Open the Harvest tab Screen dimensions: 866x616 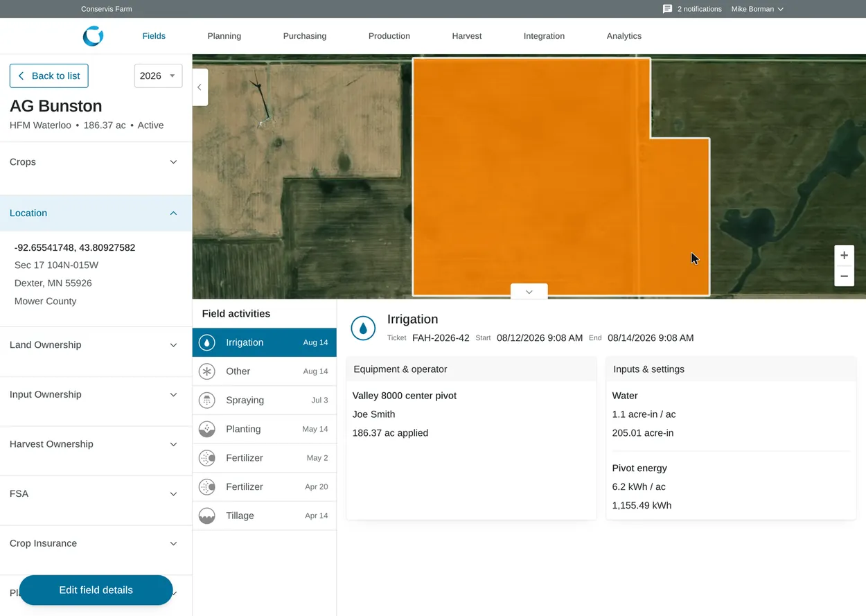tap(467, 36)
